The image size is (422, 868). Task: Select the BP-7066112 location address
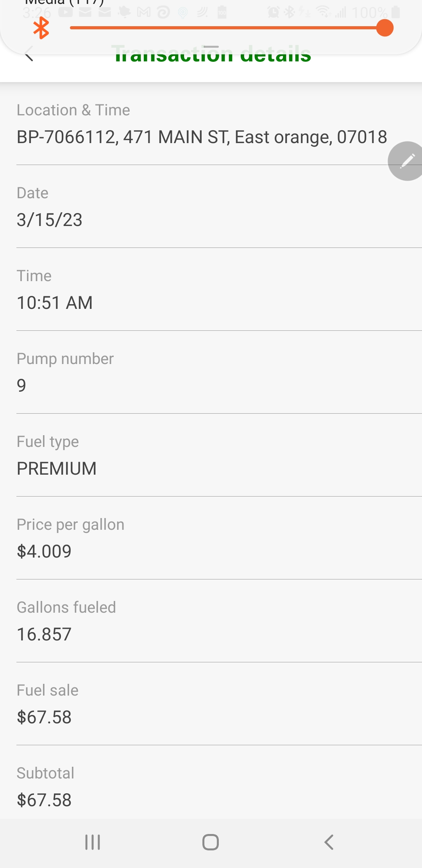pos(202,137)
